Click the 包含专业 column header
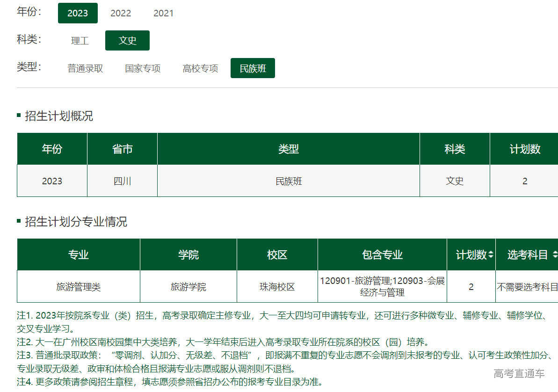This screenshot has width=558, height=392. coord(382,255)
